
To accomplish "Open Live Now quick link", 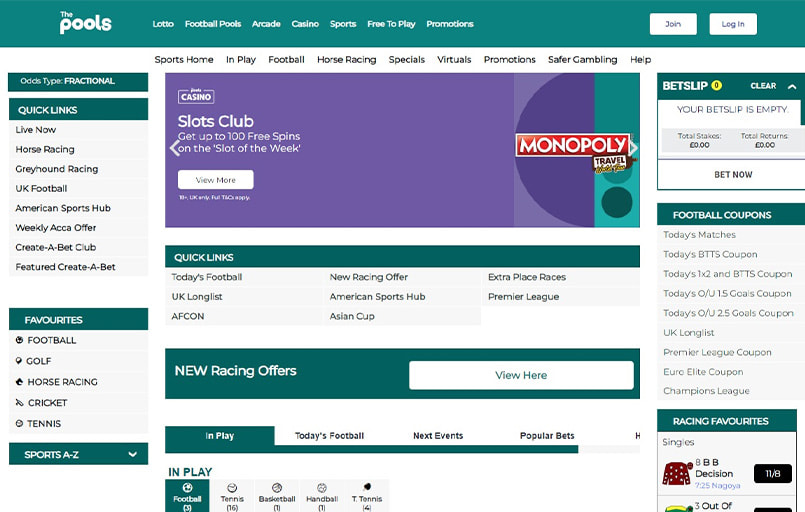I will 79,130.
